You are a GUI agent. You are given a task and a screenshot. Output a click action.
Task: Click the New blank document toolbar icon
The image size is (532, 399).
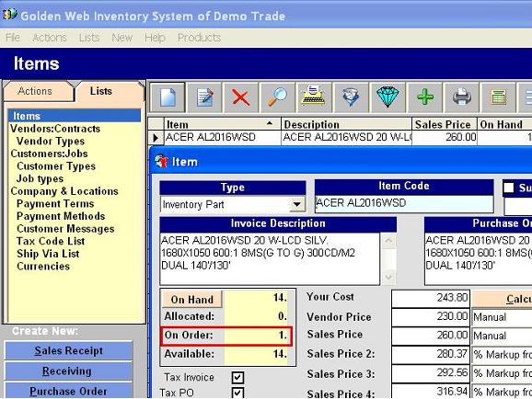(168, 97)
